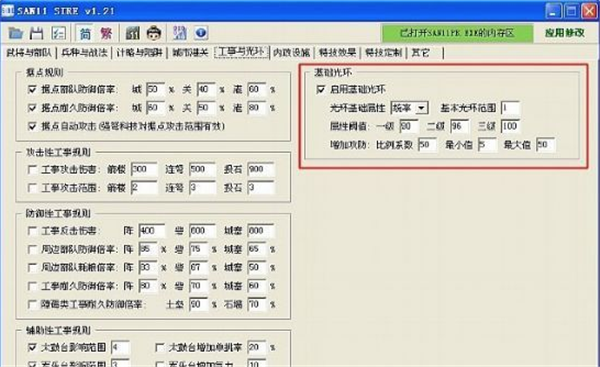The height and width of the screenshot is (367, 600).
Task: Click 投石 field in 工事攻击伤害 row
Action: pos(261,170)
